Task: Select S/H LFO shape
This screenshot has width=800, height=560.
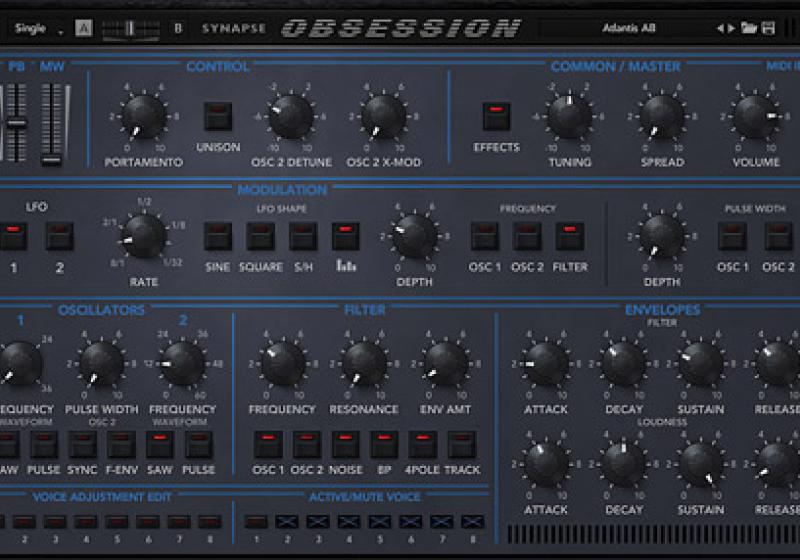Action: 303,236
